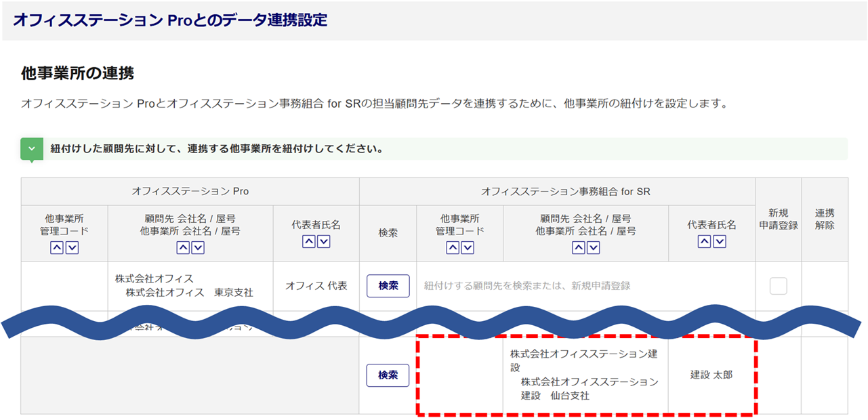Click 検索 button in 株式会社オフィス 東京支社 row
This screenshot has height=420, width=868.
388,286
